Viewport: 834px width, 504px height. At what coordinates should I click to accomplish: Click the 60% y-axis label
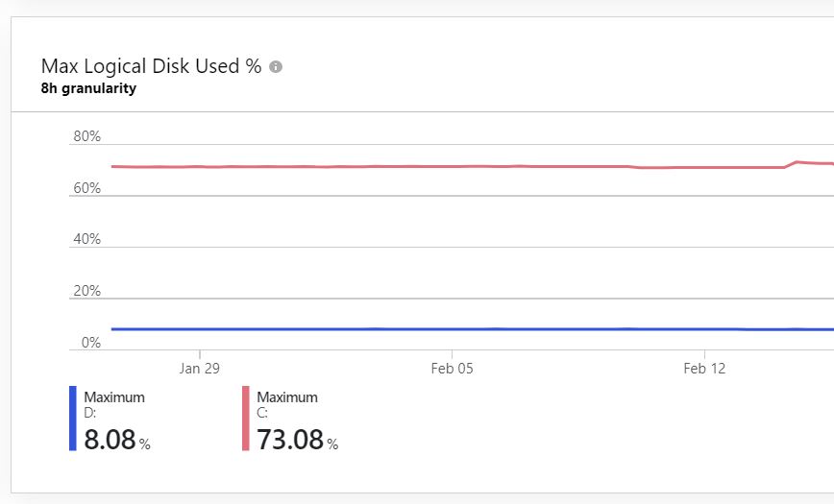86,187
